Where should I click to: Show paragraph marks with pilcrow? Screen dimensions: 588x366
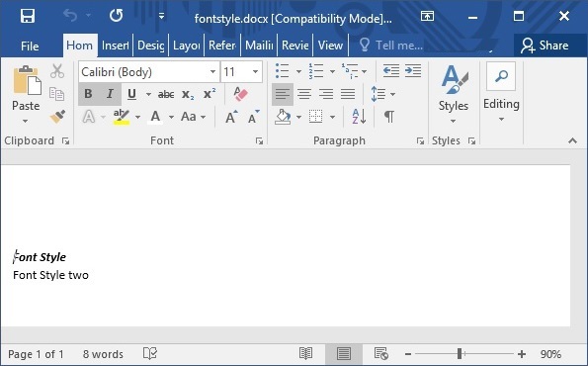pyautogui.click(x=389, y=117)
